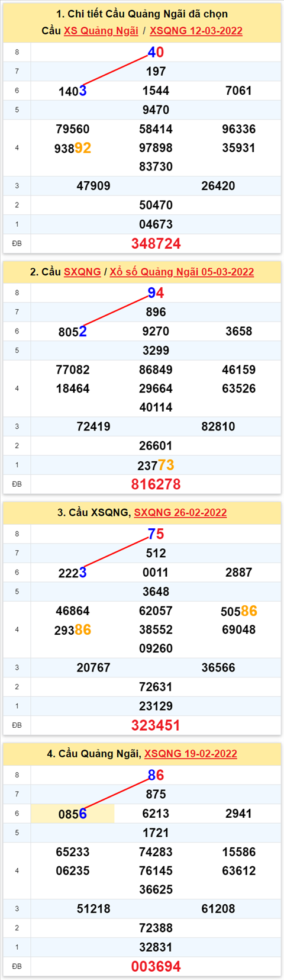Click the number 0011

(156, 573)
